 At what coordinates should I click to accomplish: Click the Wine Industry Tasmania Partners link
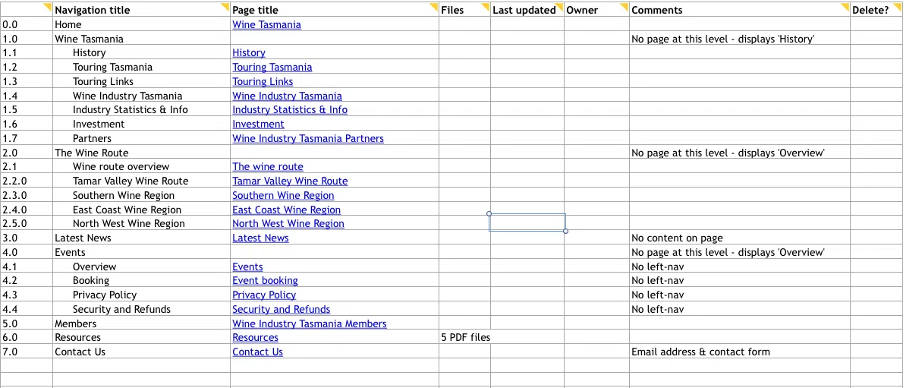click(308, 138)
